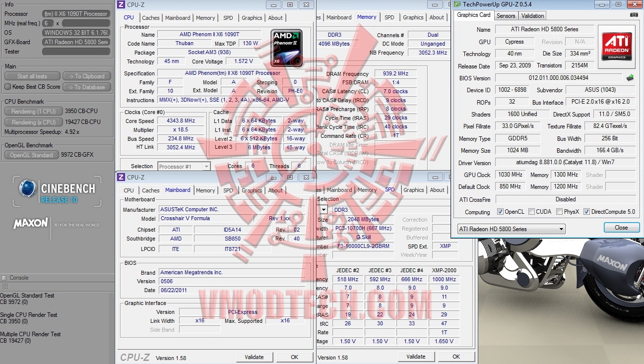Uncheck the OpenCL checkbox in GPU-Z
Viewport: 644px width, 364px height.
point(500,212)
